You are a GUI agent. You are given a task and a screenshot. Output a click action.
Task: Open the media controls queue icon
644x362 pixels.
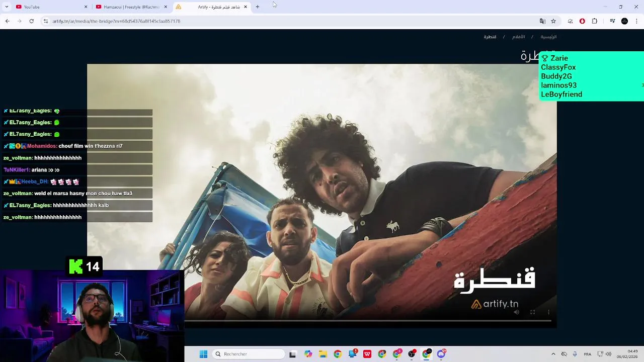pyautogui.click(x=612, y=21)
